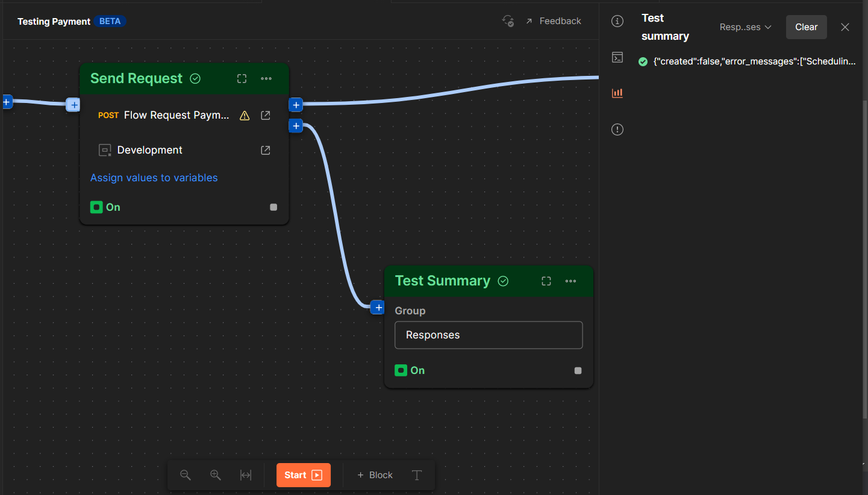The image size is (868, 495).
Task: Open the Send Request options menu
Action: pos(266,78)
